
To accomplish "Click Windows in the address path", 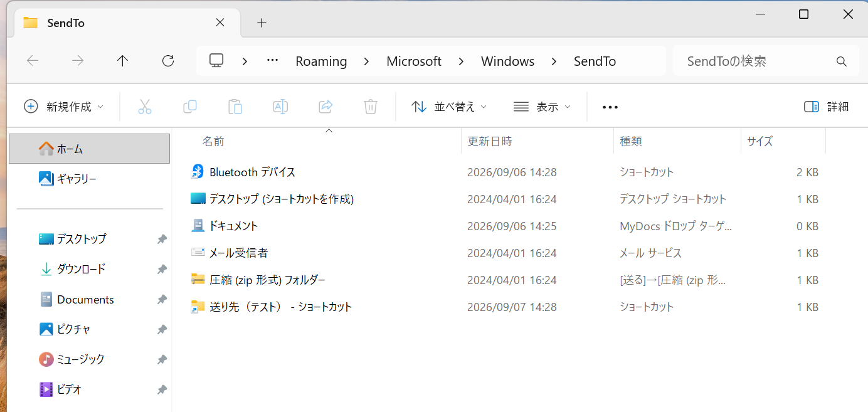I will [508, 61].
